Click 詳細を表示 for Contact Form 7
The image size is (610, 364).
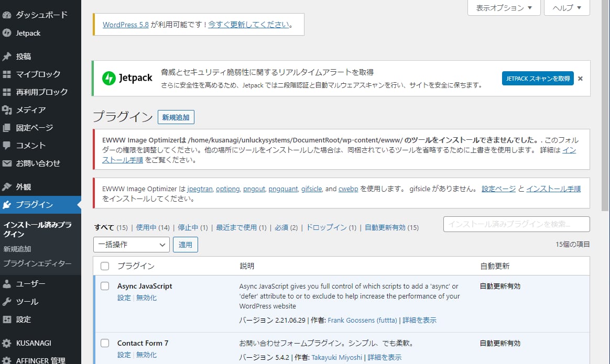coord(384,357)
